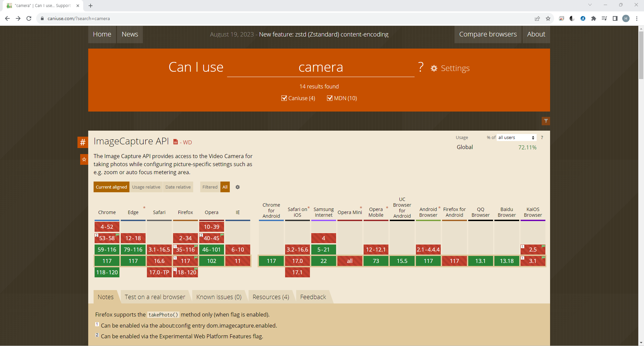This screenshot has width=644, height=346.
Task: Select the Filtered browsers option
Action: [x=210, y=187]
